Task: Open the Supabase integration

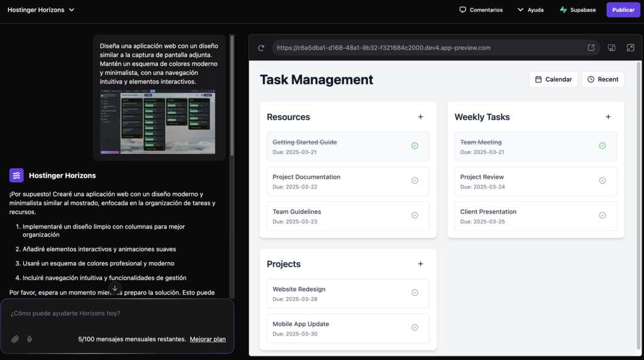Action: point(577,10)
